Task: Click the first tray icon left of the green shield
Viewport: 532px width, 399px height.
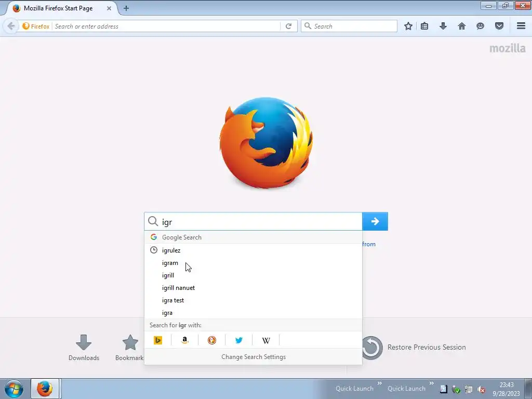Action: click(444, 390)
